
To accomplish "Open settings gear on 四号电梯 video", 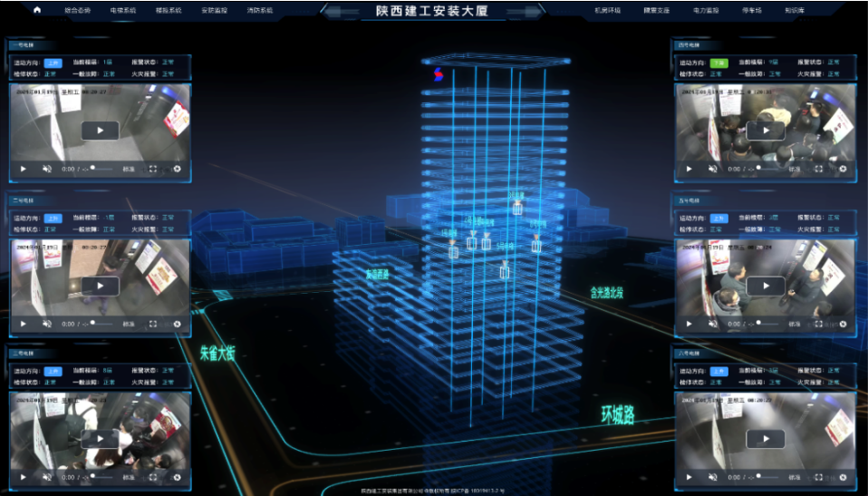I will coord(844,169).
